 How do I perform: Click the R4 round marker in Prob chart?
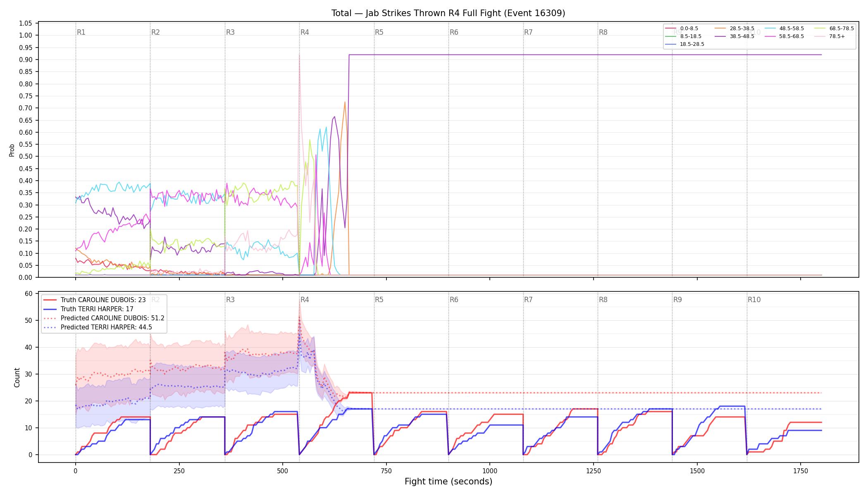pos(305,32)
